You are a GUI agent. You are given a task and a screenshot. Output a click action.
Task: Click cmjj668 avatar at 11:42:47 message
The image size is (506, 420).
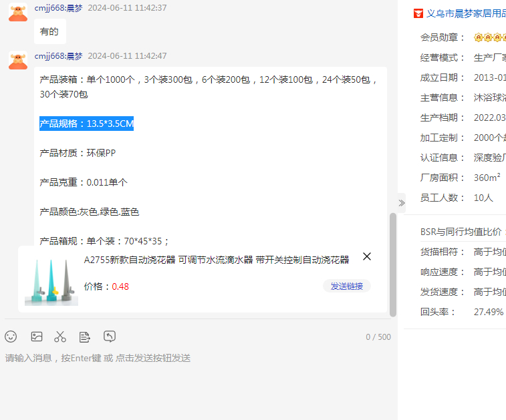tap(18, 60)
